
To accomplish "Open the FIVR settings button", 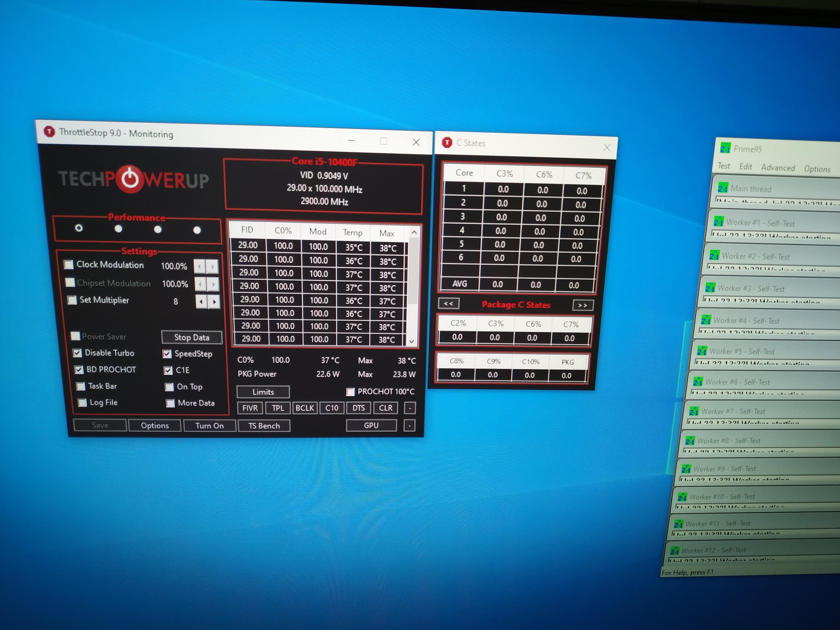I will (x=250, y=408).
